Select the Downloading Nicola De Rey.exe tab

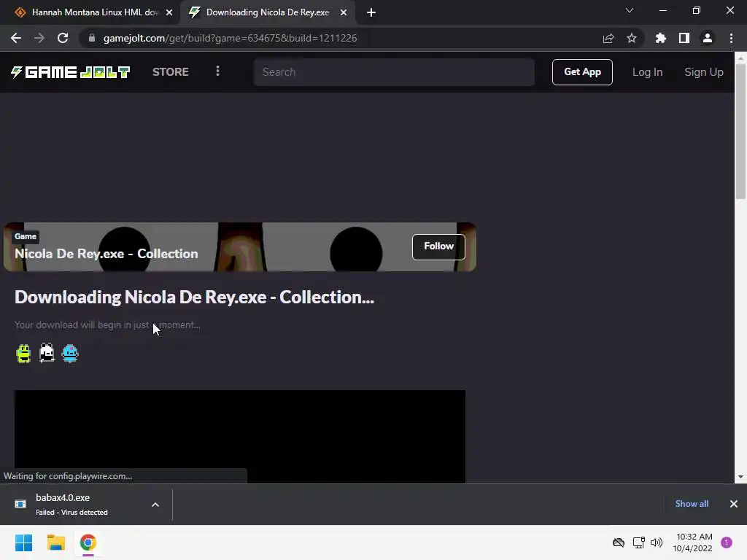pos(267,12)
